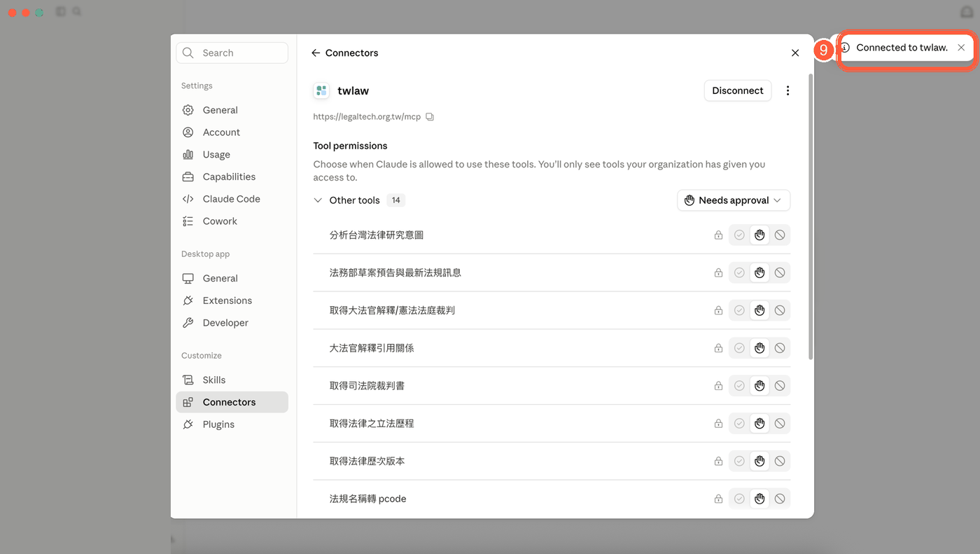The height and width of the screenshot is (554, 980).
Task: Click the tool list scrollbar
Action: [x=811, y=217]
